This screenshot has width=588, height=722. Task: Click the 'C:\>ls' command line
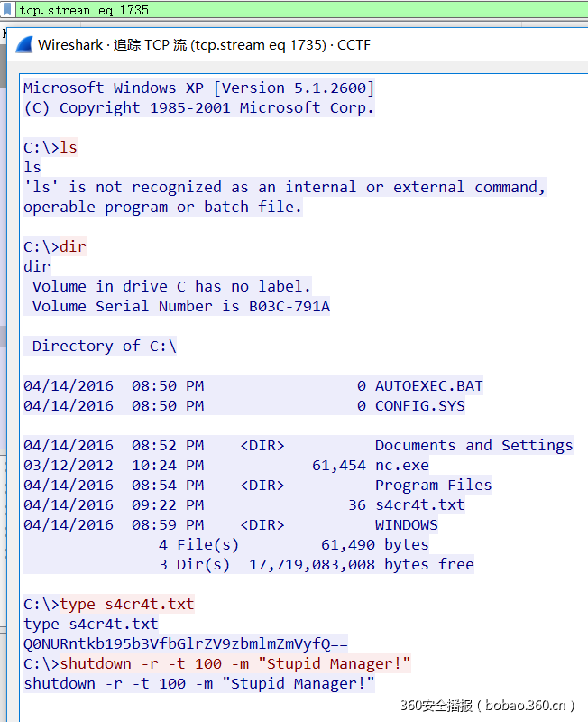(x=51, y=147)
